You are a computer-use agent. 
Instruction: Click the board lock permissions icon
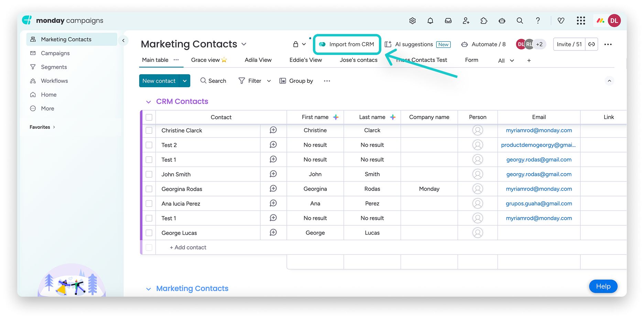click(295, 44)
